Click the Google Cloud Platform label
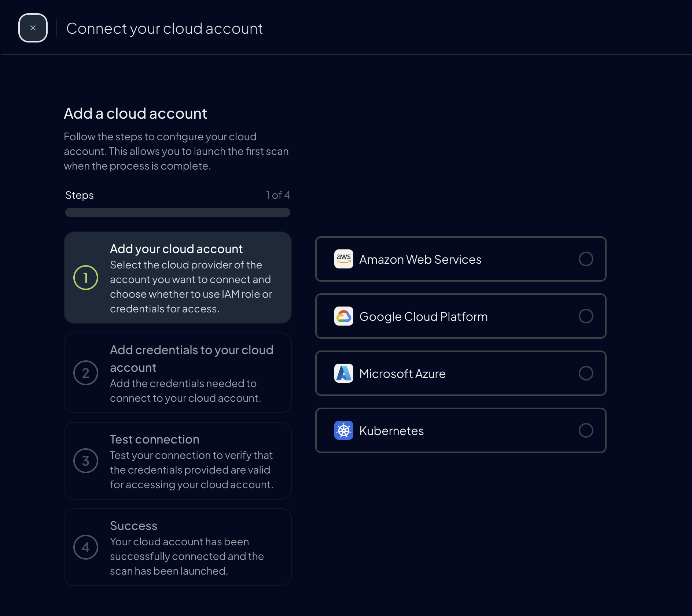Screen dimensions: 692x616 point(424,316)
